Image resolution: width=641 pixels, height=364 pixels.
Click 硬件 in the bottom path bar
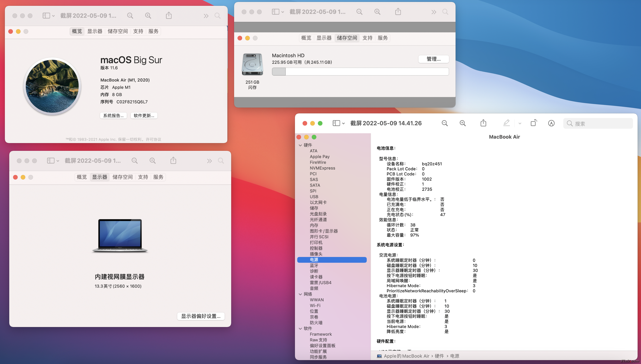(x=439, y=356)
